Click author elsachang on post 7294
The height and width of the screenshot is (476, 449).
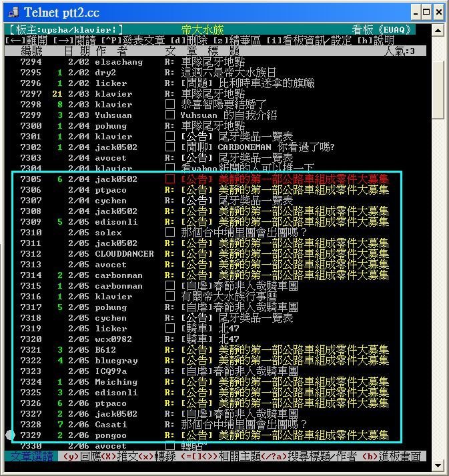pyautogui.click(x=119, y=62)
